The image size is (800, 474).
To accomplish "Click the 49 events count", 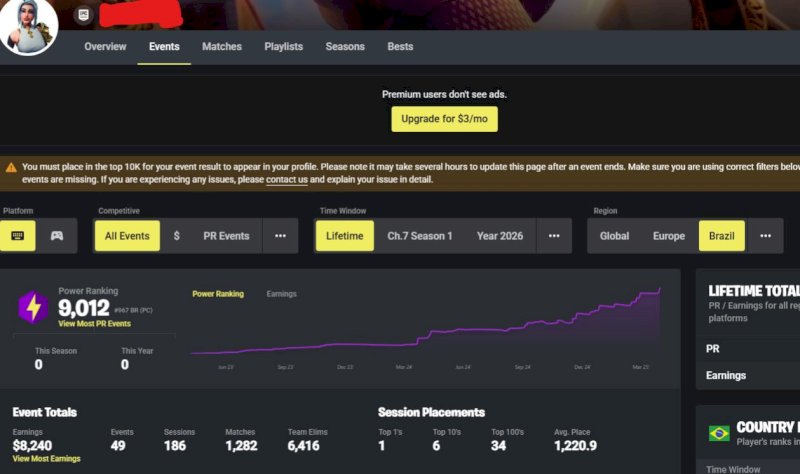I will (x=118, y=445).
